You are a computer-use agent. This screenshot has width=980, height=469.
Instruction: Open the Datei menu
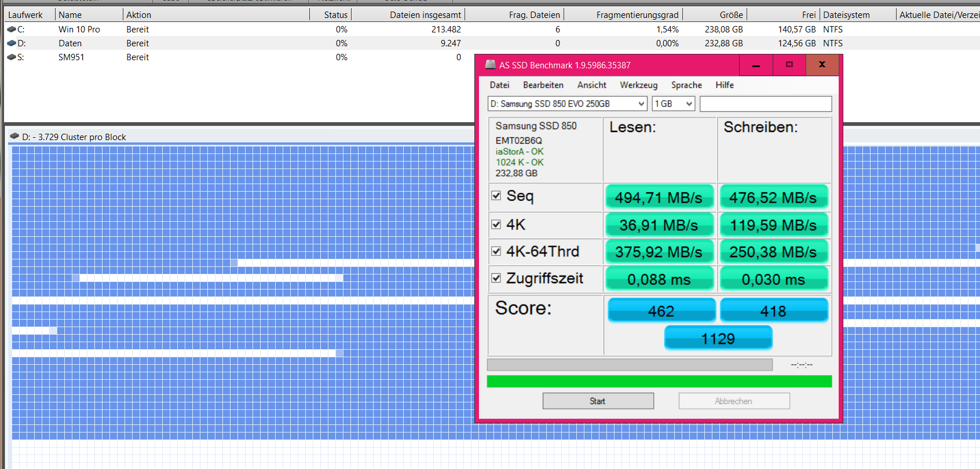point(499,85)
